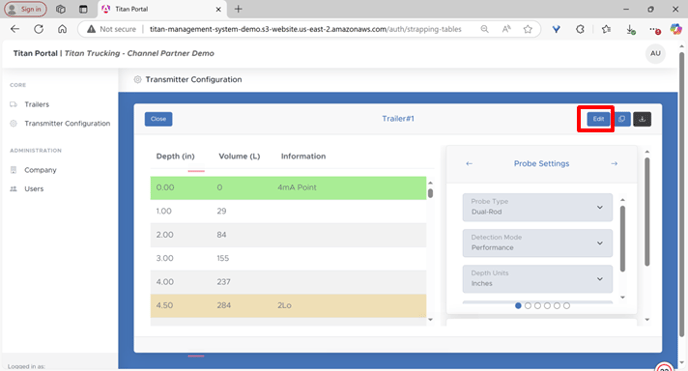Image resolution: width=688 pixels, height=371 pixels.
Task: Select the first settings page dot
Action: coord(518,306)
